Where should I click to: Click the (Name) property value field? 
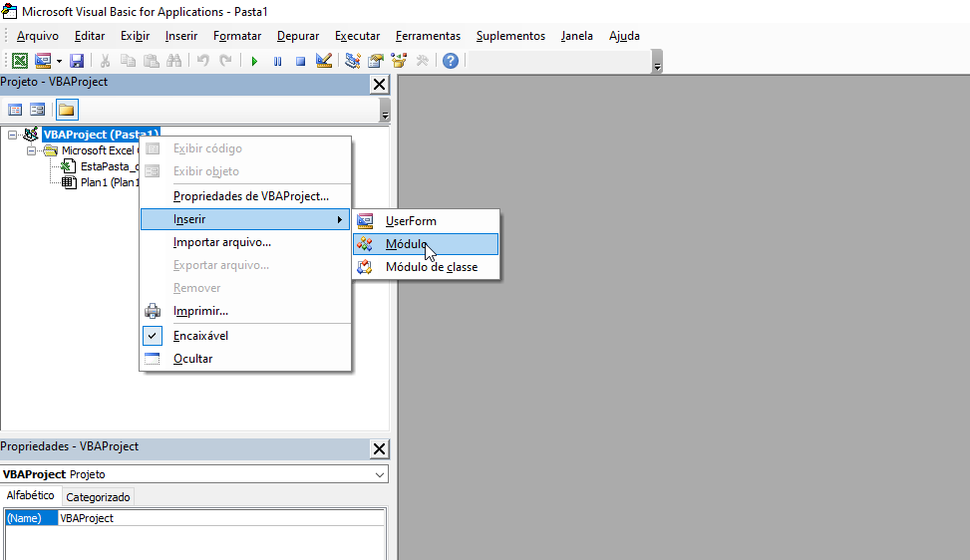tap(221, 518)
